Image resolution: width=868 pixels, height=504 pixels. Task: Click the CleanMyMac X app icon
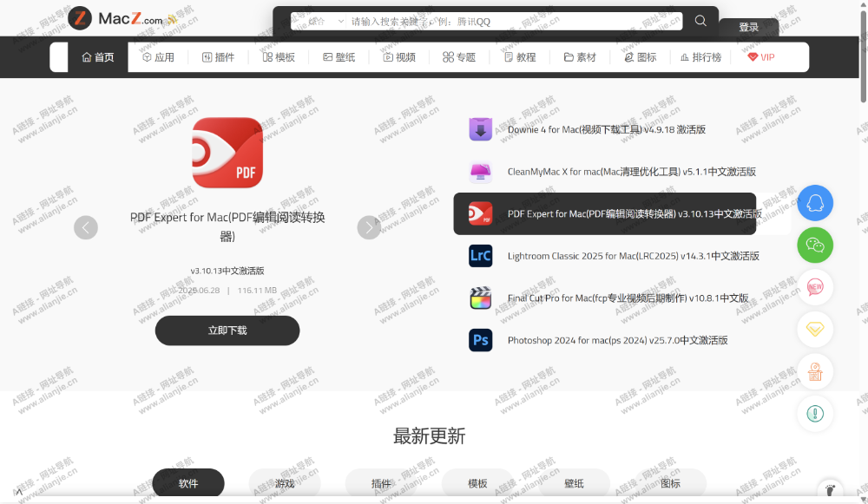[x=481, y=172]
